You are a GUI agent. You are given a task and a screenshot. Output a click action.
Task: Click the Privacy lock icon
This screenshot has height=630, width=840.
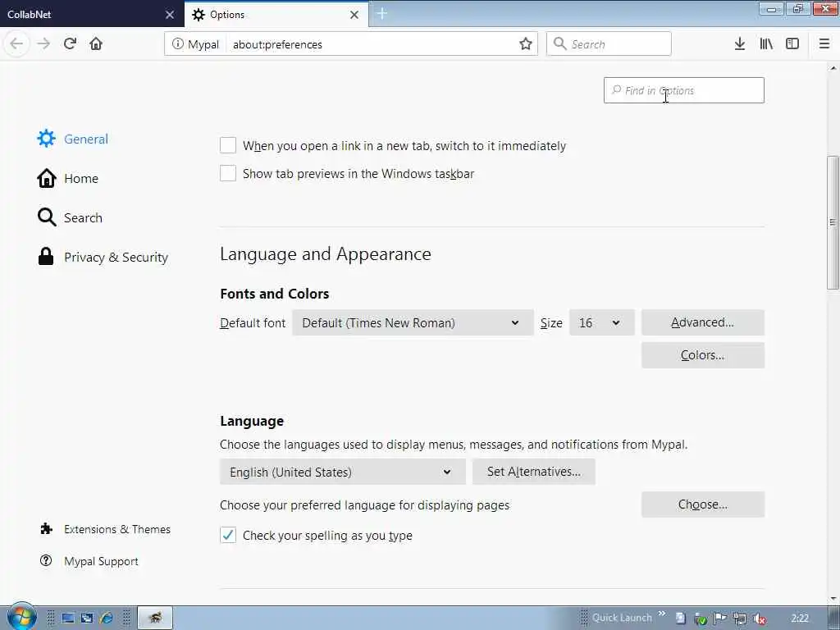pyautogui.click(x=46, y=257)
